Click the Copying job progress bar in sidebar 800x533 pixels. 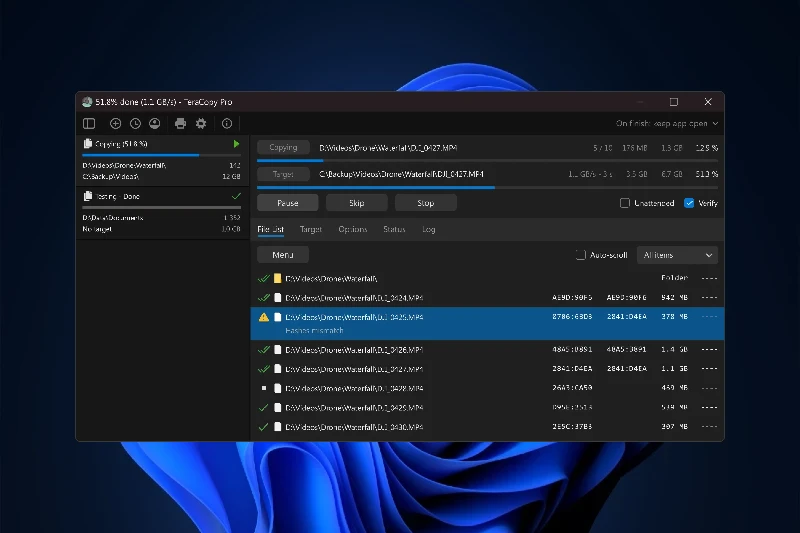161,155
